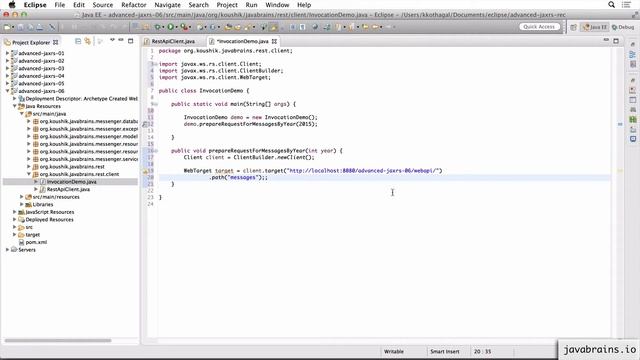
Task: Close the Project Explorer view tab
Action: pos(56,42)
